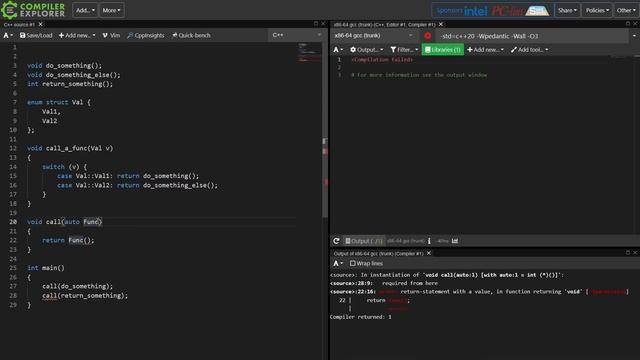This screenshot has width=640, height=360.
Task: Toggle Vim mode in the editor
Action: (111, 36)
